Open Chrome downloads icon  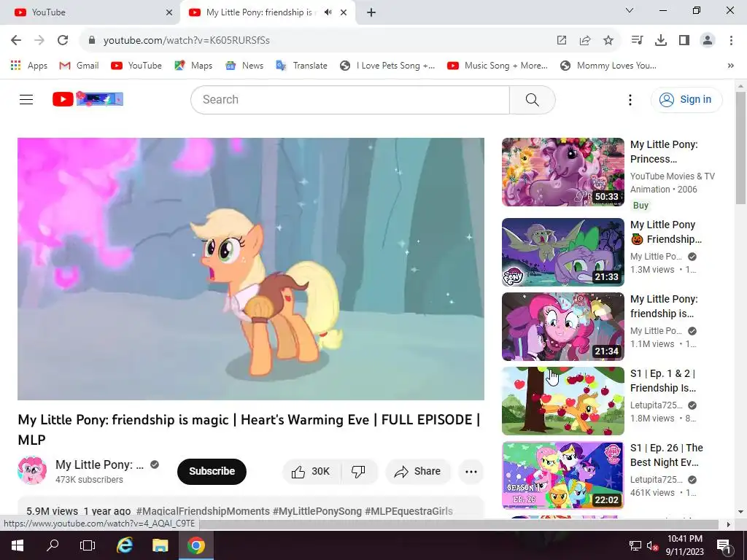point(661,41)
